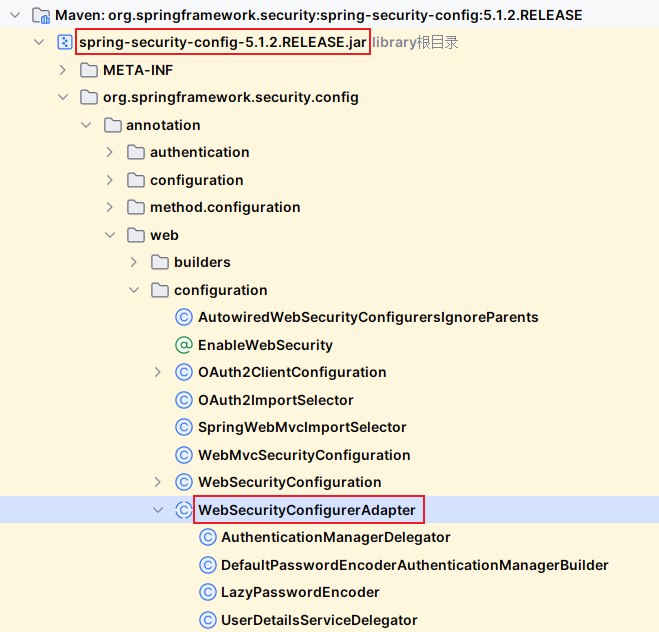659x632 pixels.
Task: Select the META-INF folder
Action: click(138, 70)
